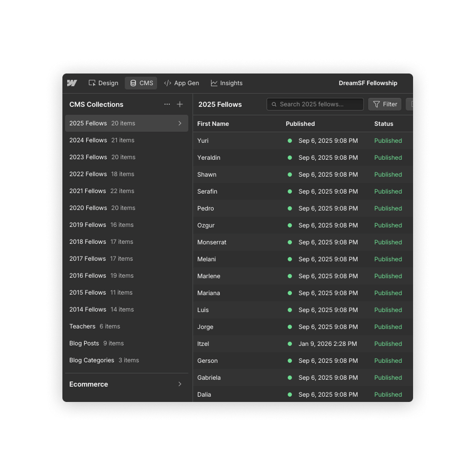
Task: Click the green status dot in Itzel's row
Action: click(290, 344)
